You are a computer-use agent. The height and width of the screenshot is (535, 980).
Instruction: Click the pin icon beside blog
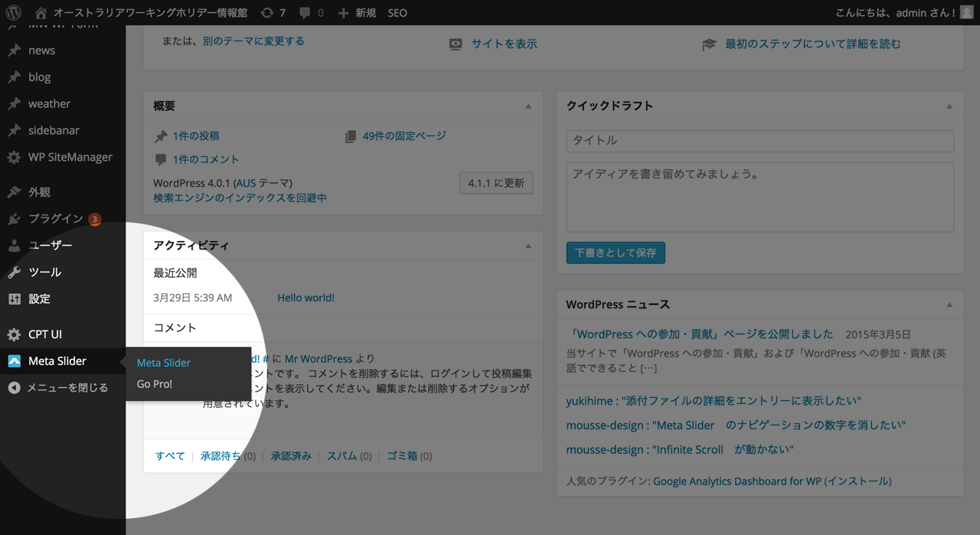[x=14, y=77]
